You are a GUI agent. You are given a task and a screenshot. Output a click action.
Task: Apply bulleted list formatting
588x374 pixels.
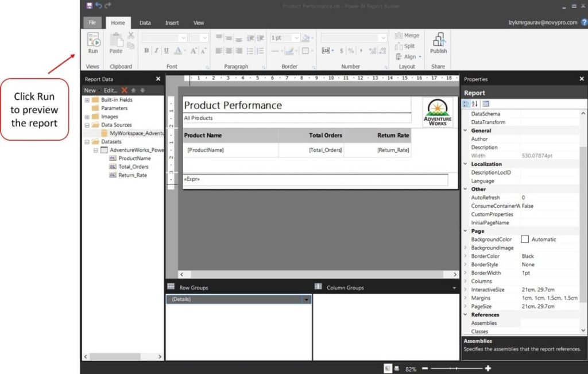coord(250,51)
